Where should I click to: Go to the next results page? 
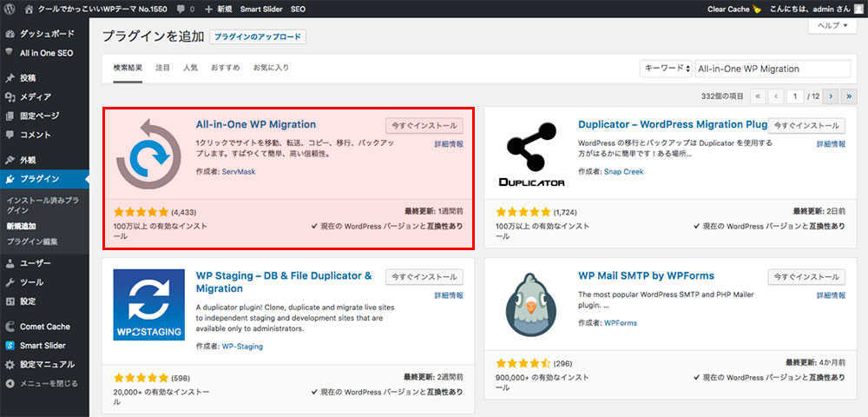(x=831, y=96)
